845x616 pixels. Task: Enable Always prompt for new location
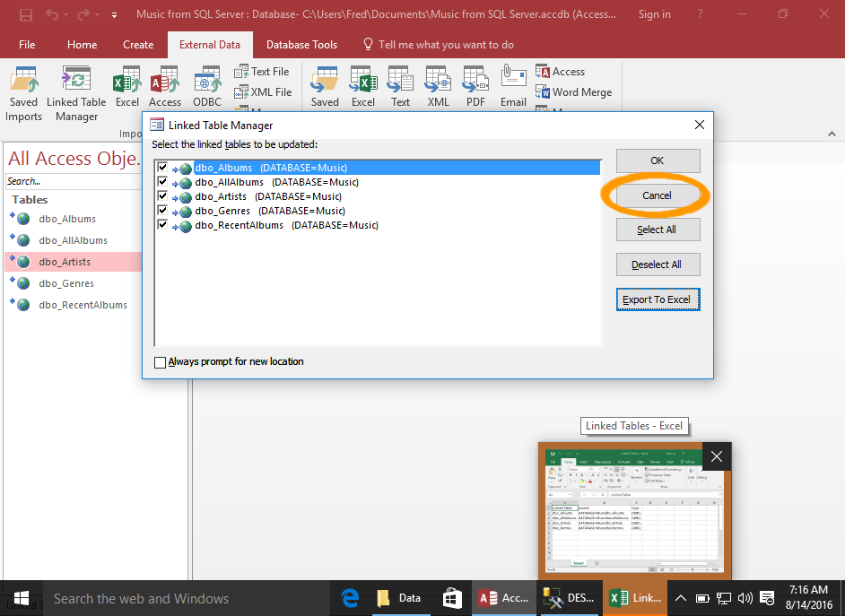click(160, 361)
